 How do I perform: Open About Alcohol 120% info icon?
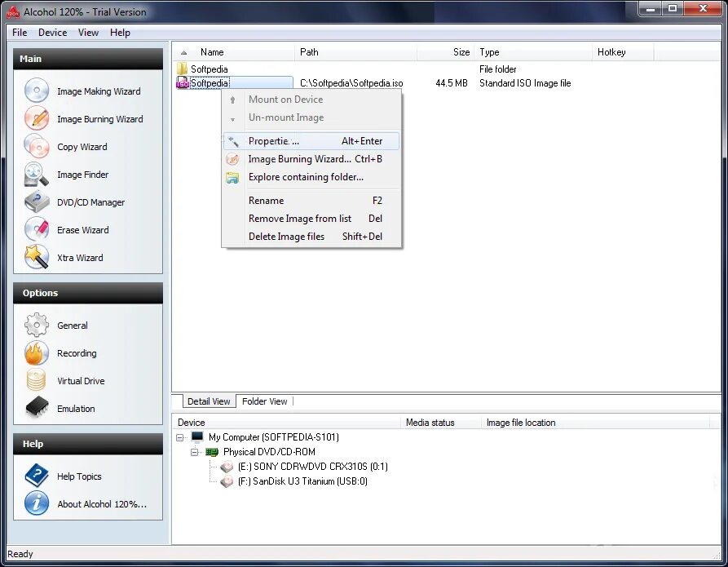[37, 503]
